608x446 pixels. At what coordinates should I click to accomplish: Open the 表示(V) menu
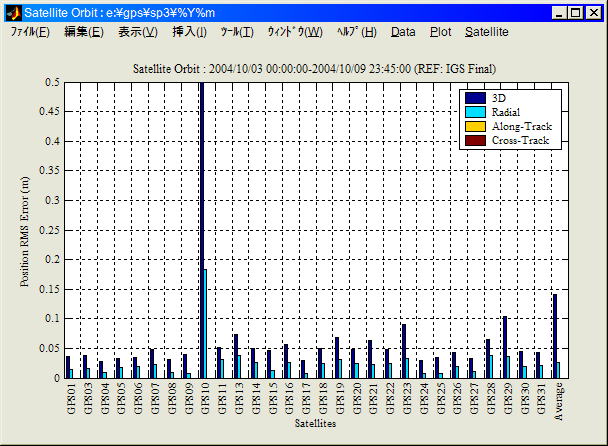(x=138, y=32)
